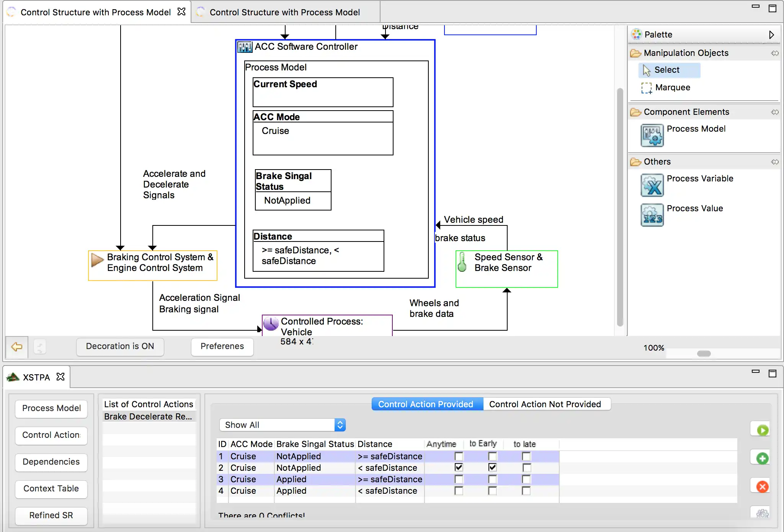The height and width of the screenshot is (532, 784).
Task: Open the Context Table view button
Action: pos(51,489)
